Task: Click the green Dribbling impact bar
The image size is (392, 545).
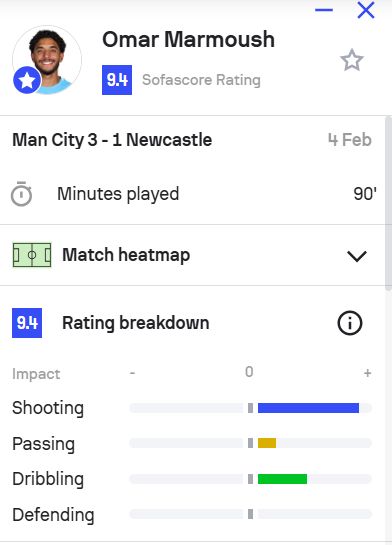Action: coord(282,479)
